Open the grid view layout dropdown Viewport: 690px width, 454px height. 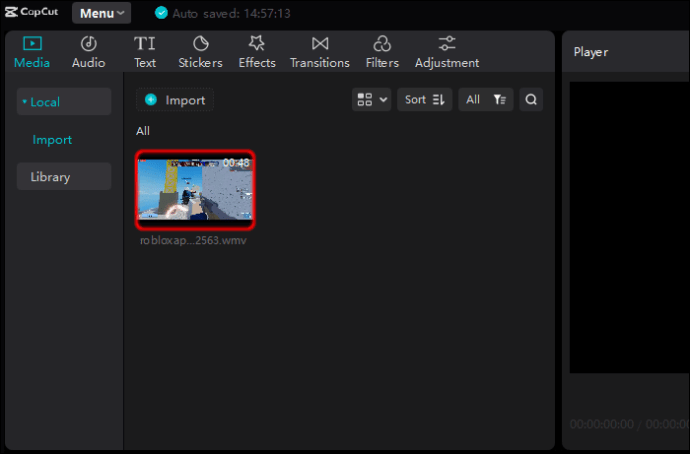[371, 100]
